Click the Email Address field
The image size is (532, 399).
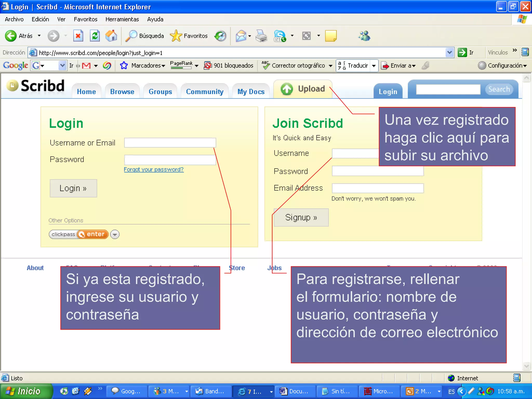378,188
